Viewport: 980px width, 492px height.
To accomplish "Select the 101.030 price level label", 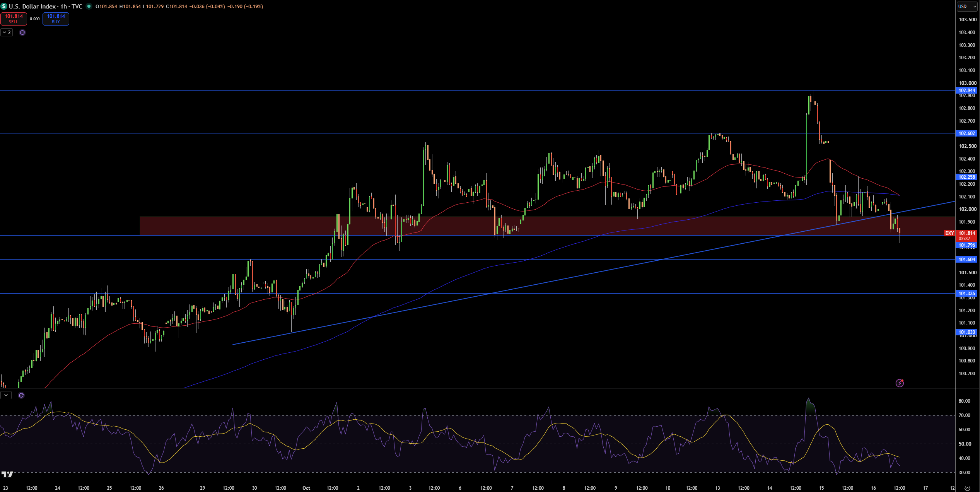I will [967, 332].
